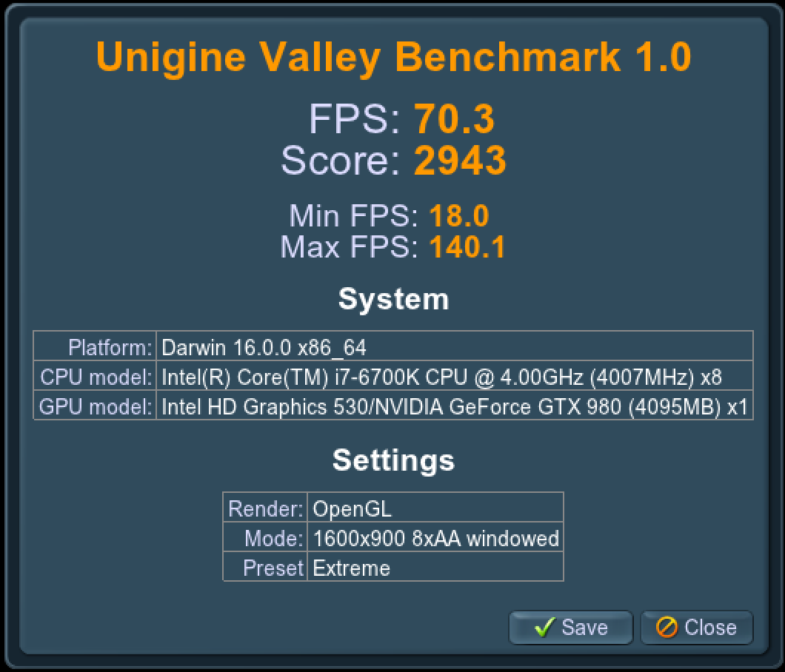Click the Render label cell
Image resolution: width=785 pixels, height=672 pixels.
pos(265,508)
